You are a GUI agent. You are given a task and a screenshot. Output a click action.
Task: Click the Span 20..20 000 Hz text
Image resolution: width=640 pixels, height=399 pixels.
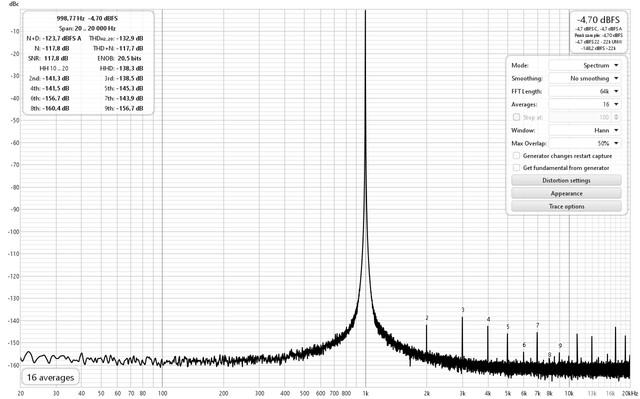coord(87,29)
